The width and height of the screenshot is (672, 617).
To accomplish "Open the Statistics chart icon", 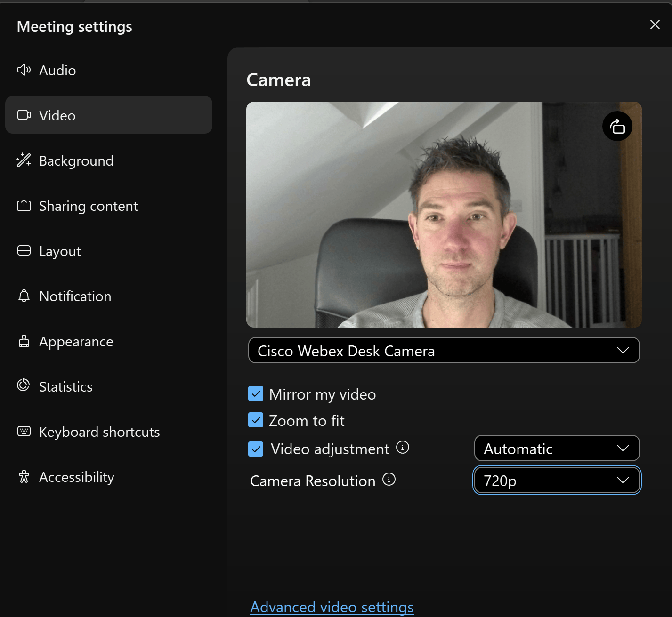I will point(24,385).
